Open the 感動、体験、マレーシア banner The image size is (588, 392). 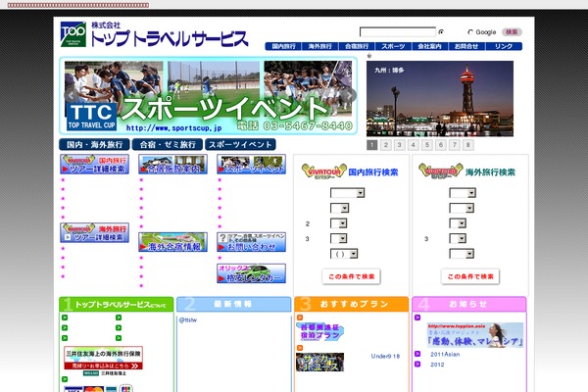click(475, 335)
